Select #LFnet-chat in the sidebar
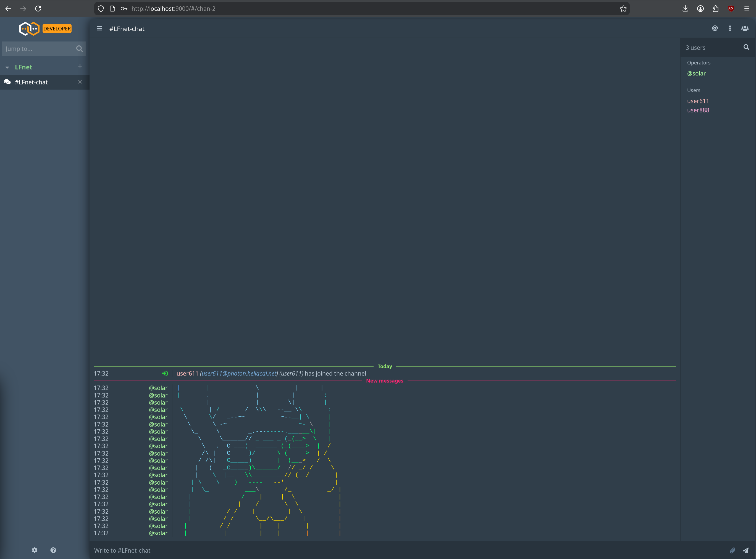 [x=31, y=82]
